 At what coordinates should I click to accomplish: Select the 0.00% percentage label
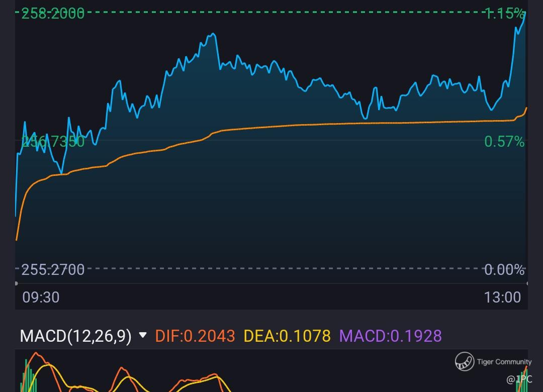tap(504, 269)
